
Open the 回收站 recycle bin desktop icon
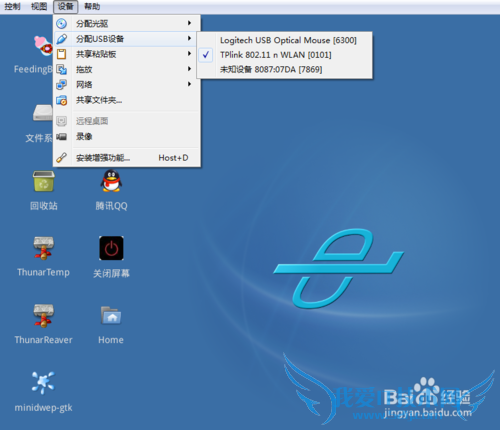(44, 181)
